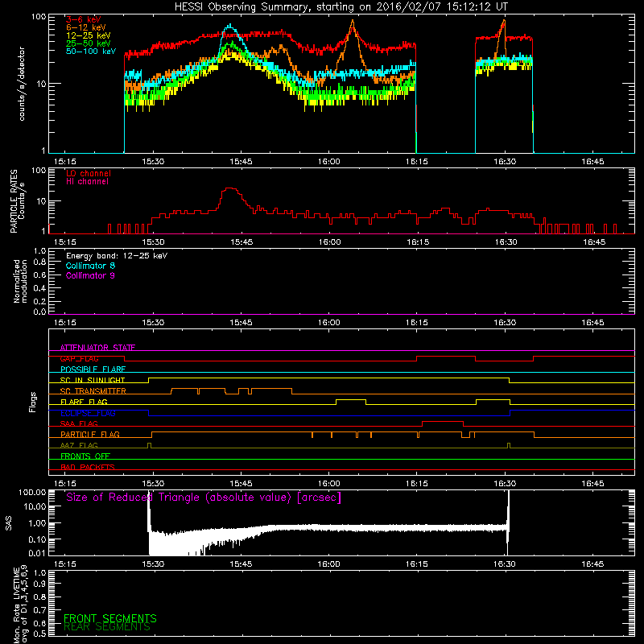Select the '6-12 keV' legend label

(x=86, y=27)
